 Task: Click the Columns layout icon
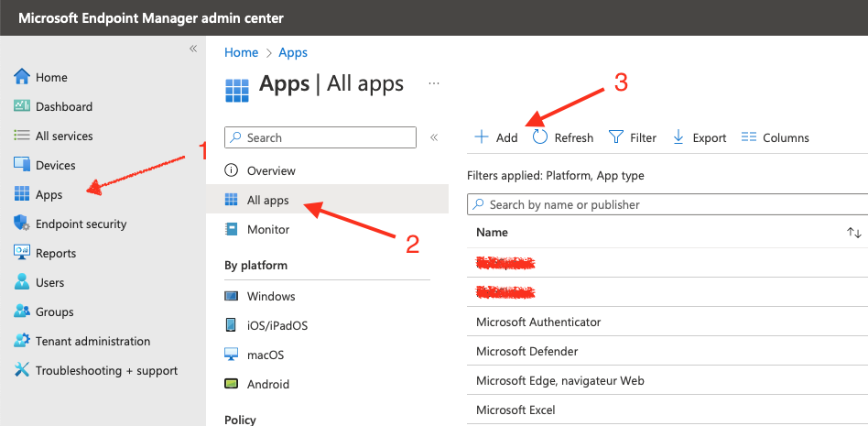click(749, 137)
